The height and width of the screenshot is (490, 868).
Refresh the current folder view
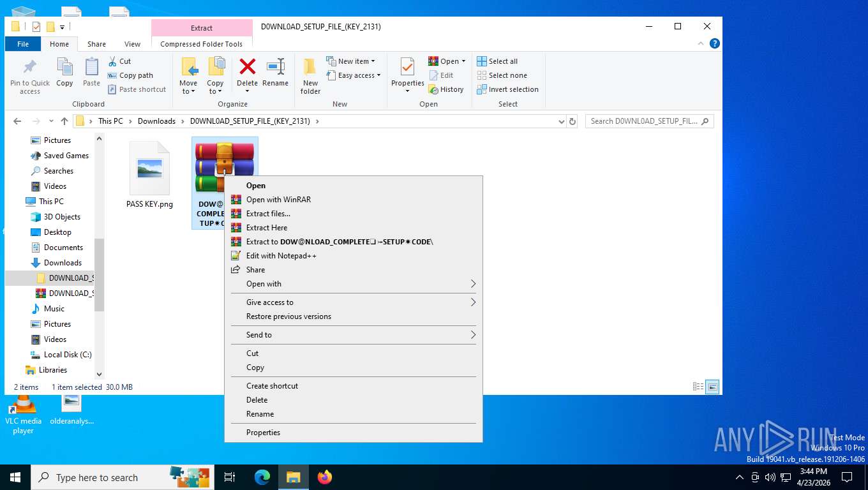pyautogui.click(x=572, y=121)
